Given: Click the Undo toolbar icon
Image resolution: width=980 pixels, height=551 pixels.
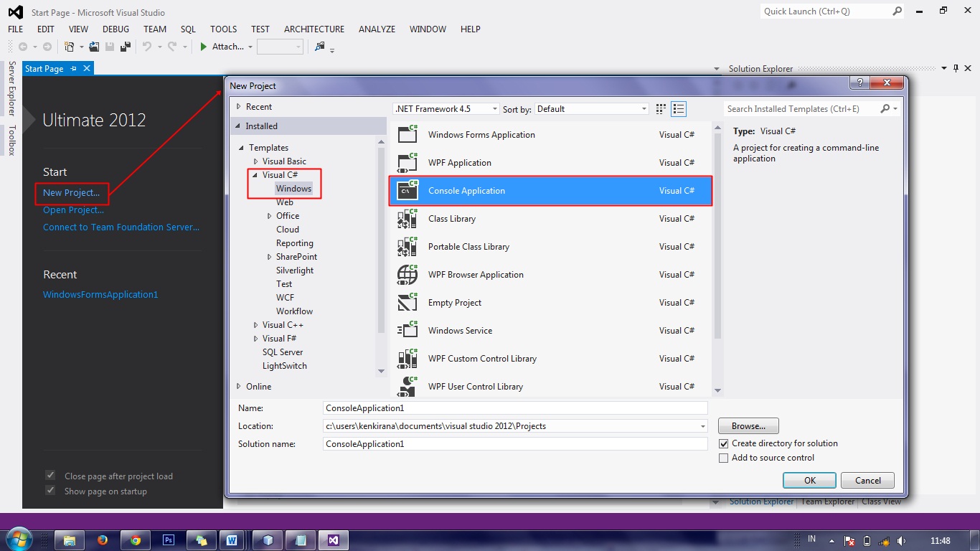Looking at the screenshot, I should [146, 47].
